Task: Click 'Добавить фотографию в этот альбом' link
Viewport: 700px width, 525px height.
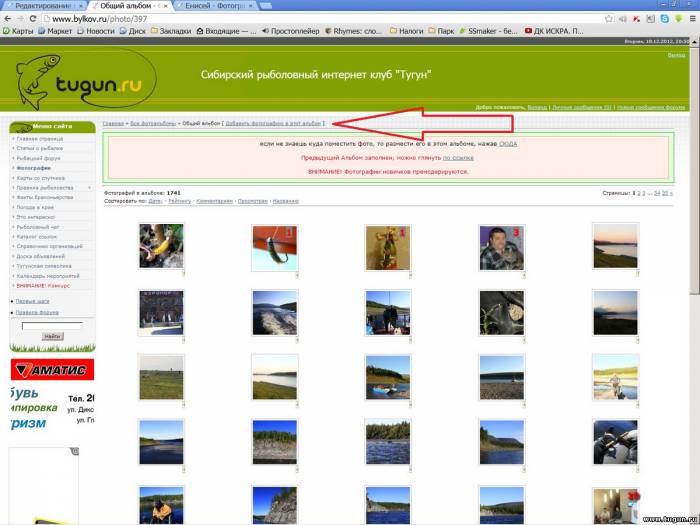Action: pyautogui.click(x=273, y=123)
